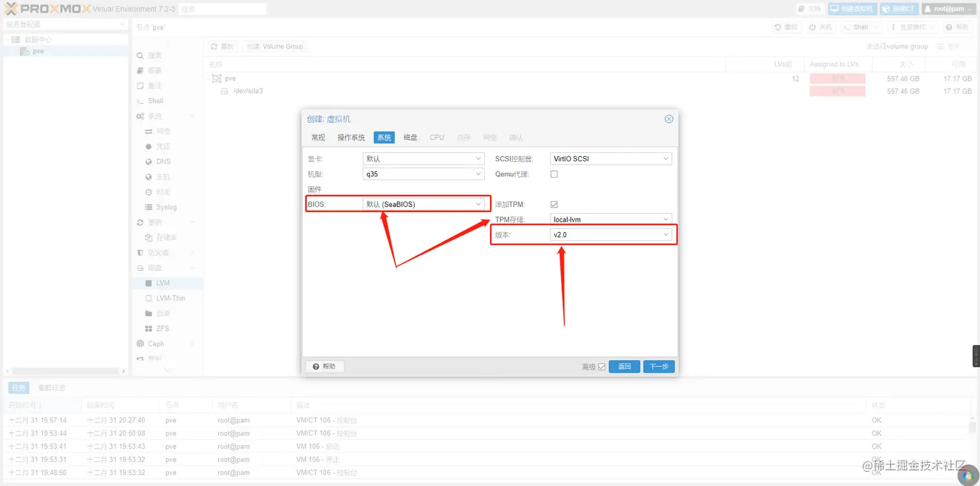Select the 系统 tab in the dialog
The width and height of the screenshot is (980, 486).
pyautogui.click(x=384, y=137)
